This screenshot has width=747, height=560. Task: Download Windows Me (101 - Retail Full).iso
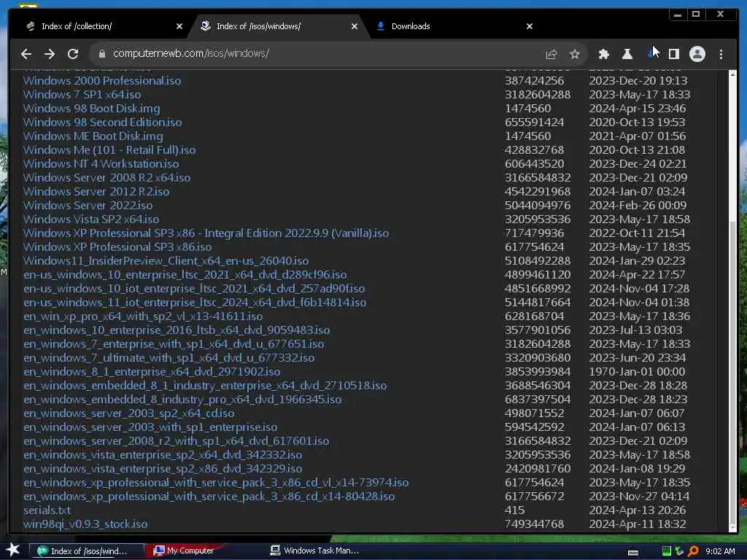[x=109, y=149]
